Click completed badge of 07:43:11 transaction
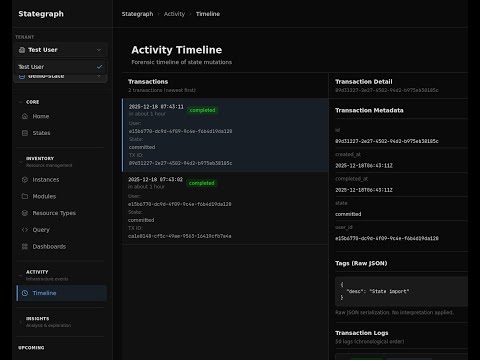This screenshot has width=480, height=360. 202,110
